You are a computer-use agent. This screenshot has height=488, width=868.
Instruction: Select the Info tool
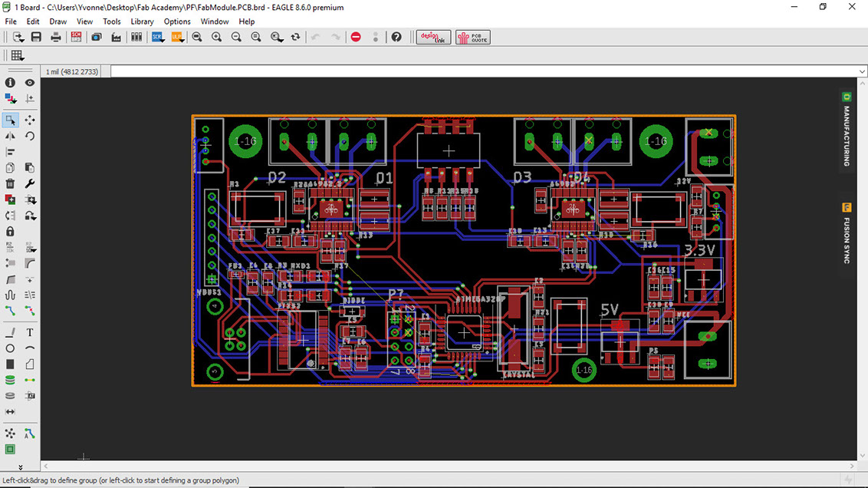tap(10, 83)
